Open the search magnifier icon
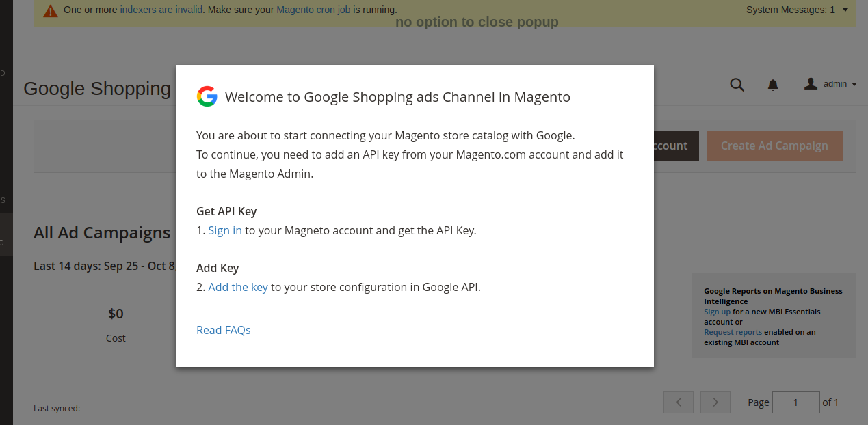 click(x=737, y=85)
